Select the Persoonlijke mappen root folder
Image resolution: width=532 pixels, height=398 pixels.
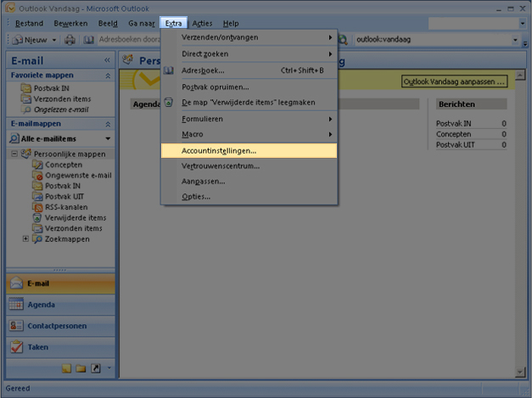[70, 154]
